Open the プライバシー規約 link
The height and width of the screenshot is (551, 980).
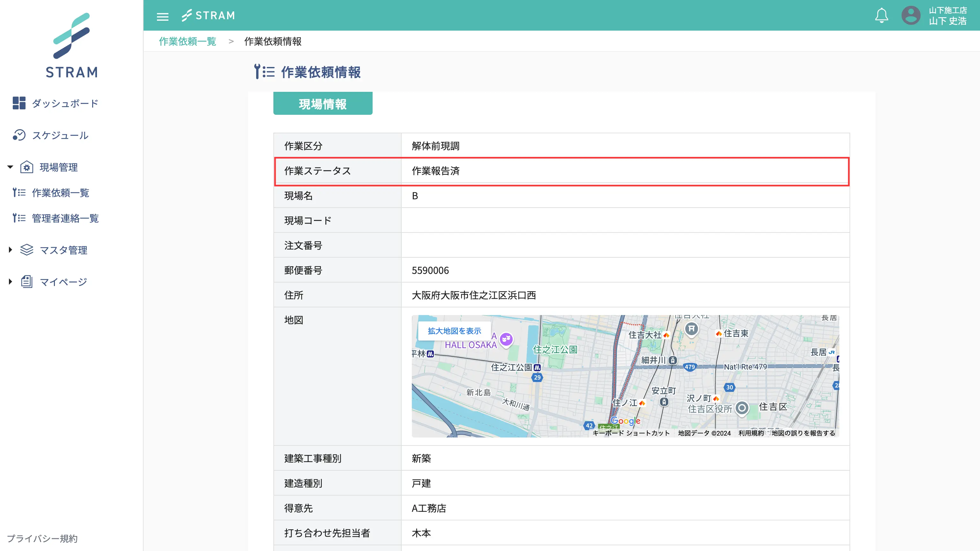pos(42,539)
